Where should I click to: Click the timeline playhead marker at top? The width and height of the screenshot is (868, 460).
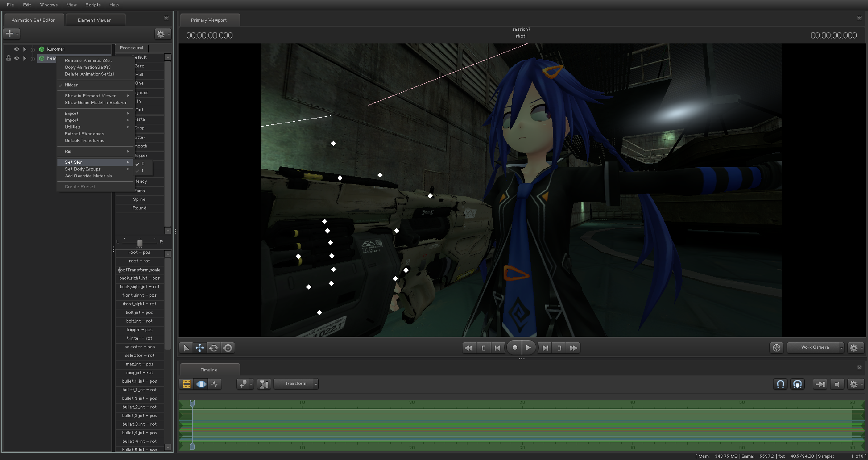pos(192,403)
